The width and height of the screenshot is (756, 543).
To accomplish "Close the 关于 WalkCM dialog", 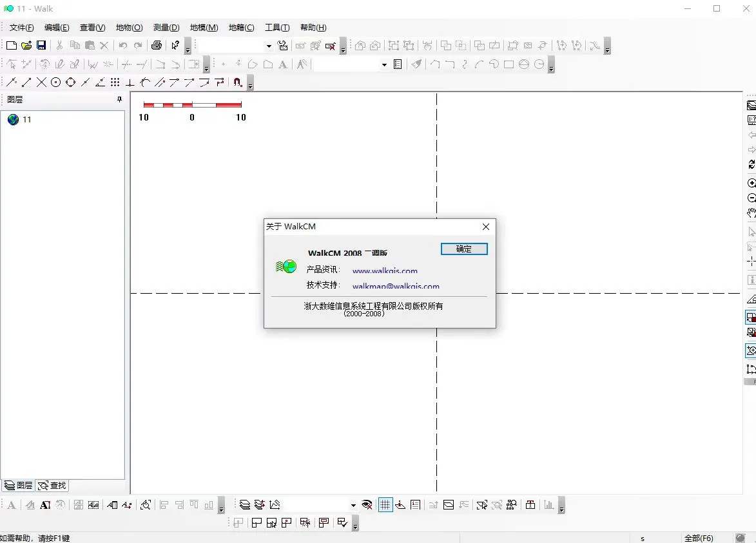I will 486,227.
